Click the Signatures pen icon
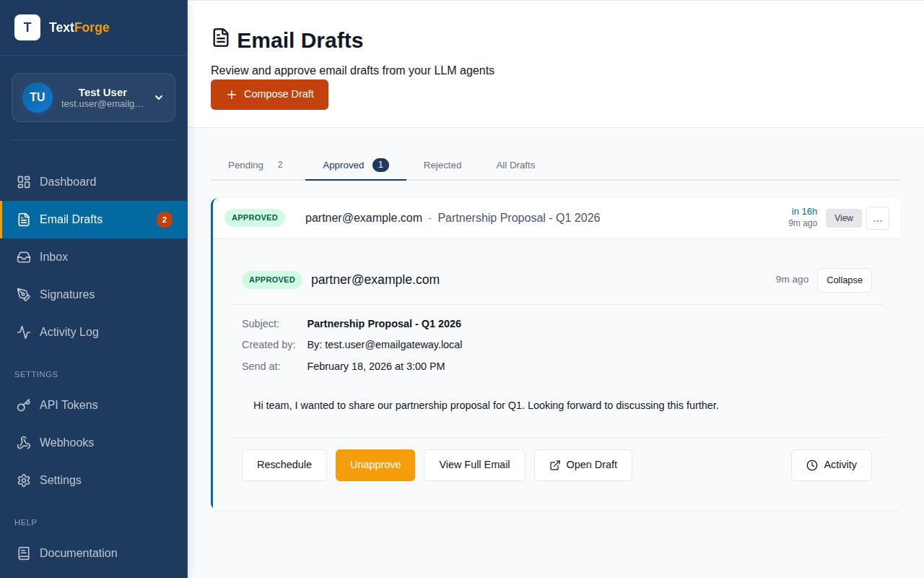This screenshot has width=924, height=578. (x=24, y=295)
